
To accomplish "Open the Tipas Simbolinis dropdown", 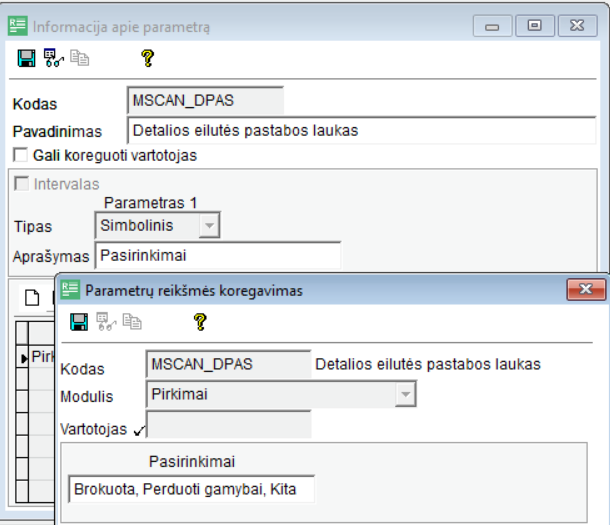I will coord(208,227).
